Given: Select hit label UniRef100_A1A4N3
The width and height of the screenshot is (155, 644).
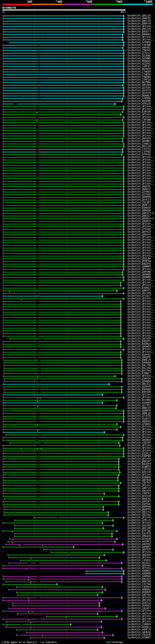Looking at the screenshot, I should point(139,403).
